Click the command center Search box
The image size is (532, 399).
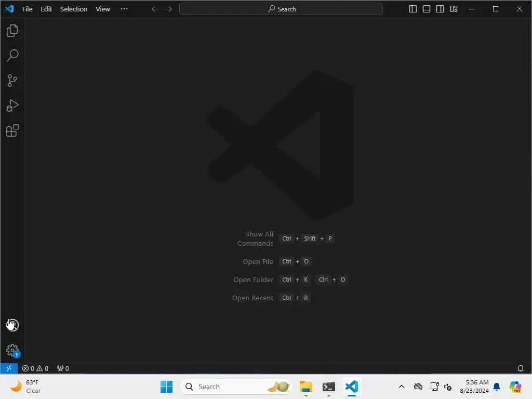point(281,9)
